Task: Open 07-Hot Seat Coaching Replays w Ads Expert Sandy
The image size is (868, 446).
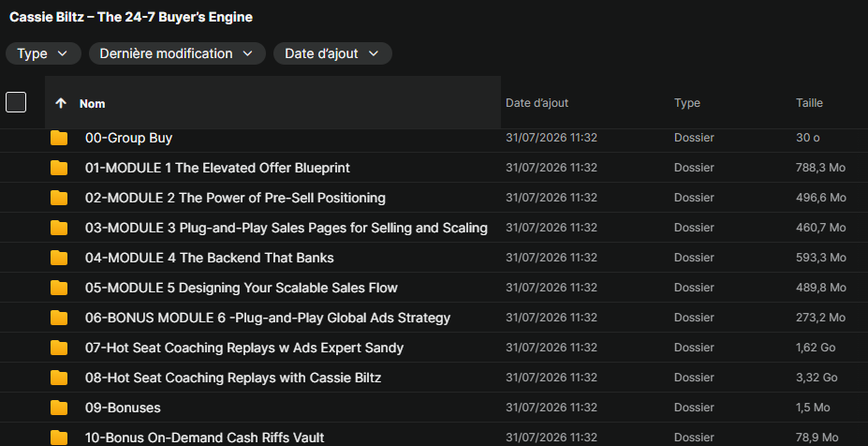Action: point(244,348)
